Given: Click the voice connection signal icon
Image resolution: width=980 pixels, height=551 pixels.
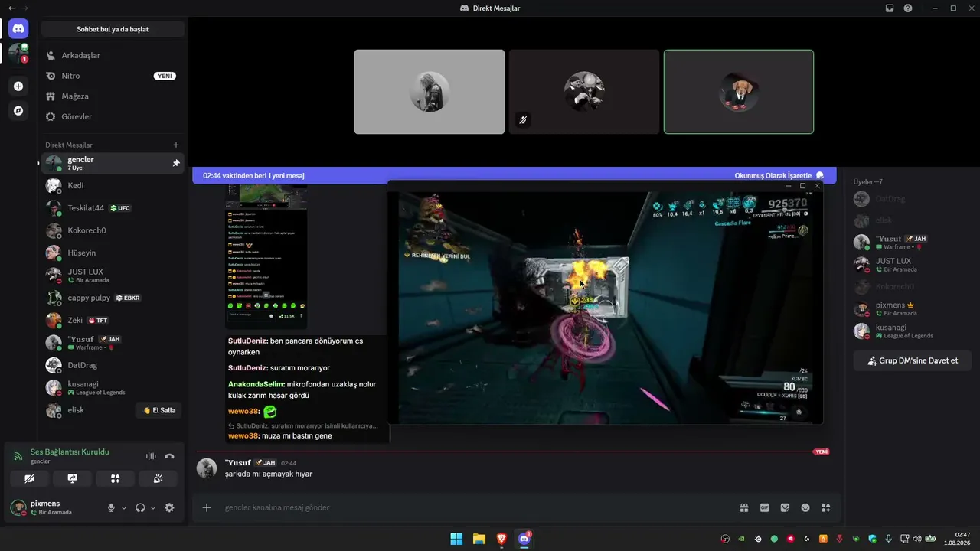Looking at the screenshot, I should [18, 456].
